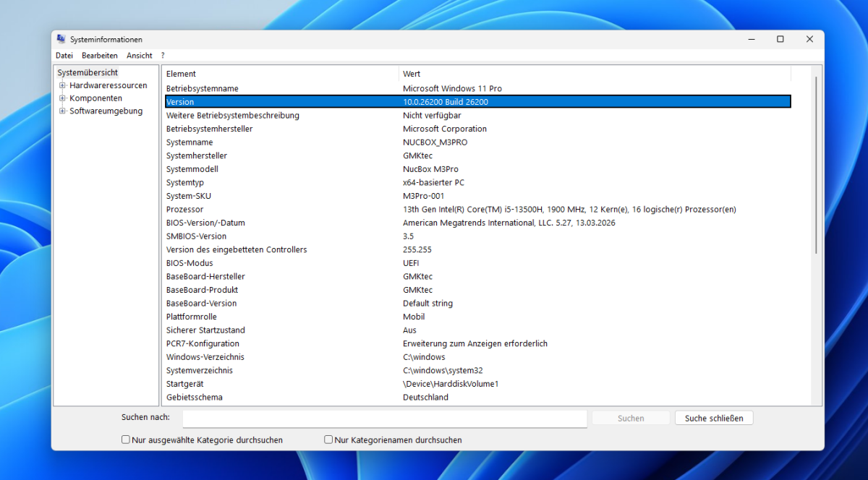Expand the Hardwareressourcen node
Screen dimensions: 868x480
click(63, 85)
